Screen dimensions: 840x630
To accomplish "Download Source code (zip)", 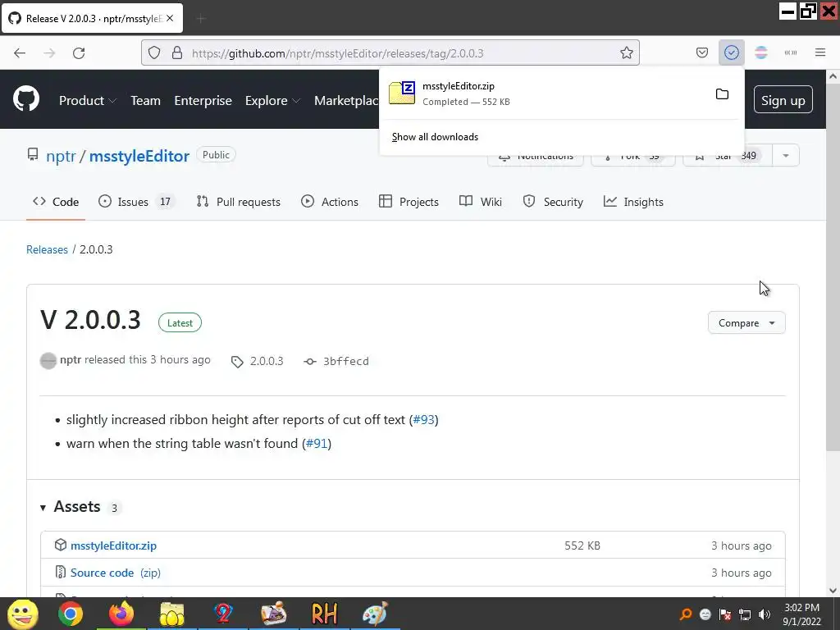I will 116,573.
